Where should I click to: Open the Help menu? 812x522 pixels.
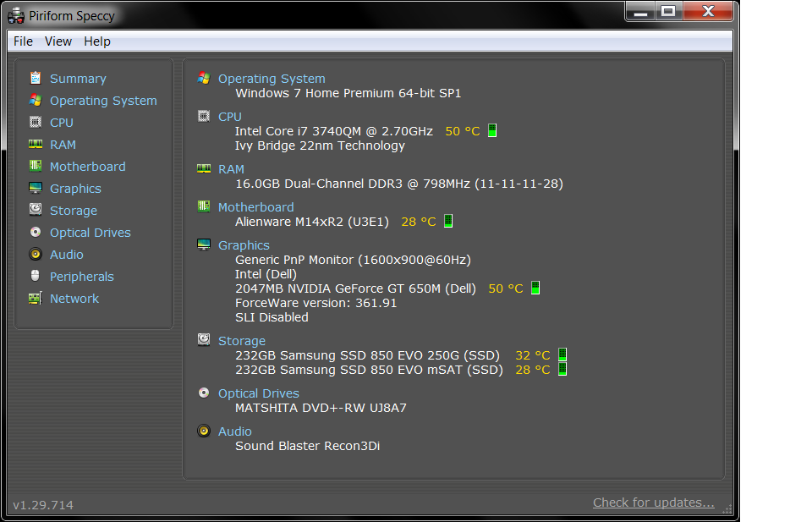[x=96, y=41]
